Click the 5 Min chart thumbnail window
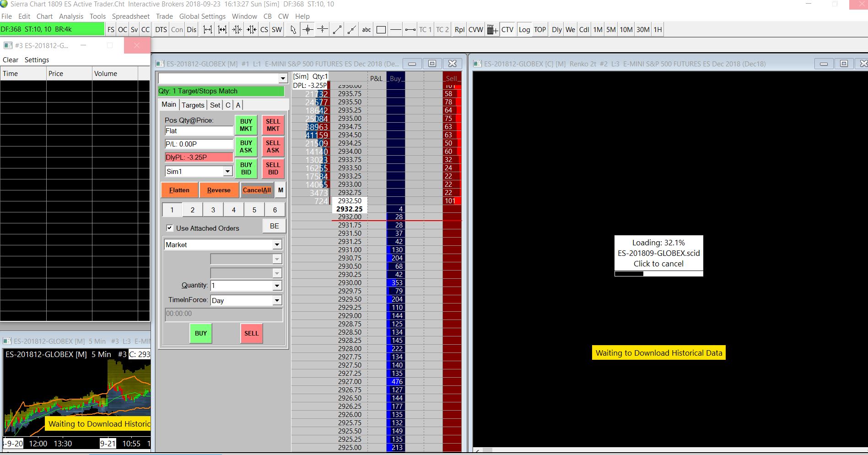This screenshot has height=455, width=868. (75, 394)
